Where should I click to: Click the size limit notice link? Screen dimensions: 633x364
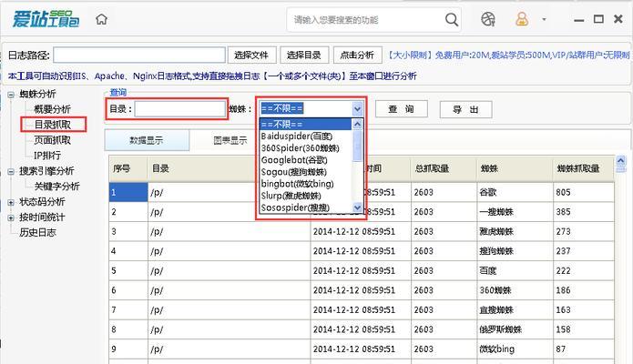508,55
